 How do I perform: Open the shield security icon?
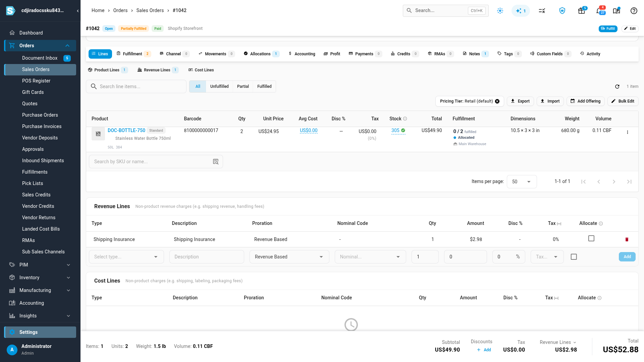click(x=562, y=11)
